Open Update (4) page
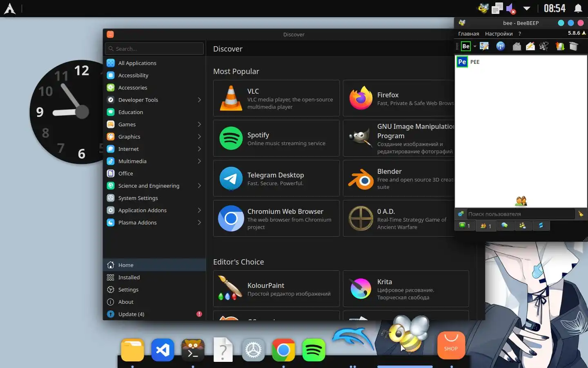The image size is (588, 368). (x=154, y=314)
